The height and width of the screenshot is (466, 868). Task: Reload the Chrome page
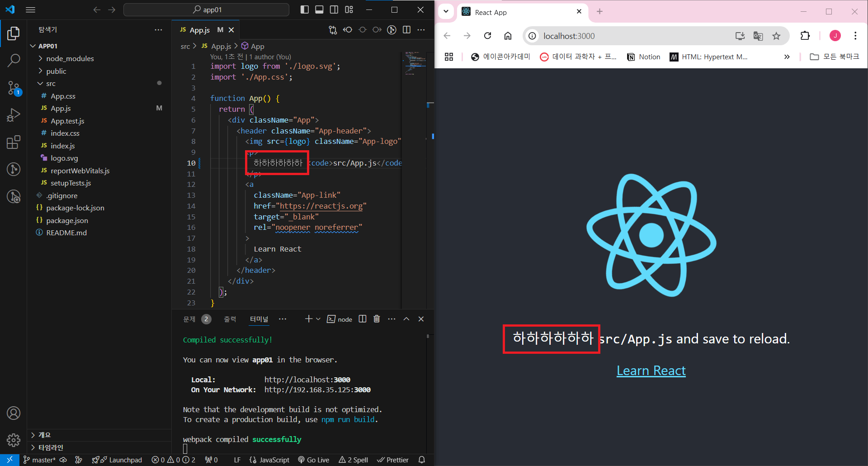click(x=487, y=36)
